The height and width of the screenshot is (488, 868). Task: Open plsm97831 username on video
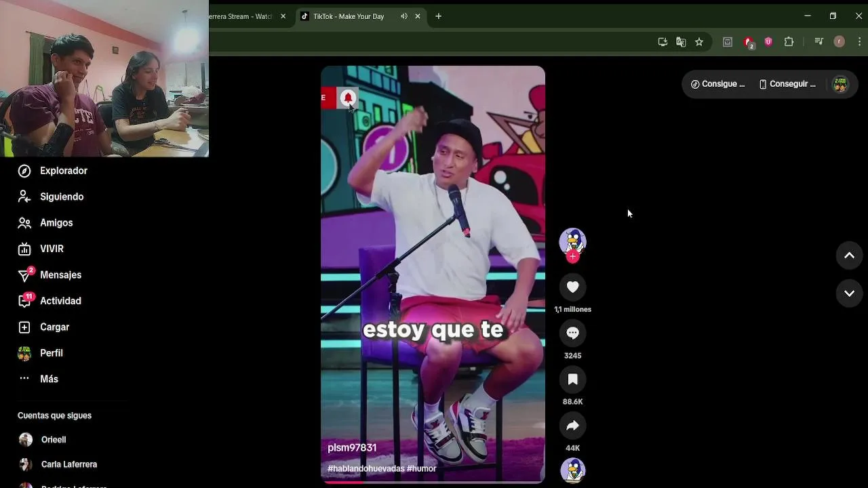352,448
